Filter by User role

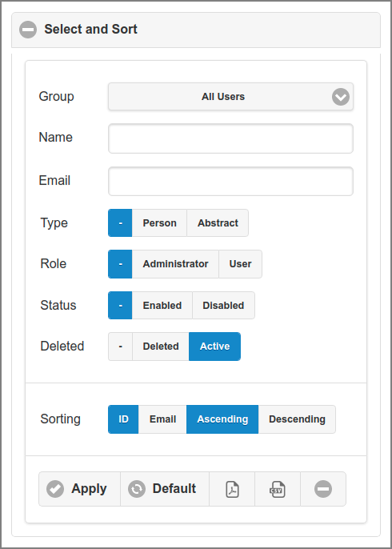(241, 264)
